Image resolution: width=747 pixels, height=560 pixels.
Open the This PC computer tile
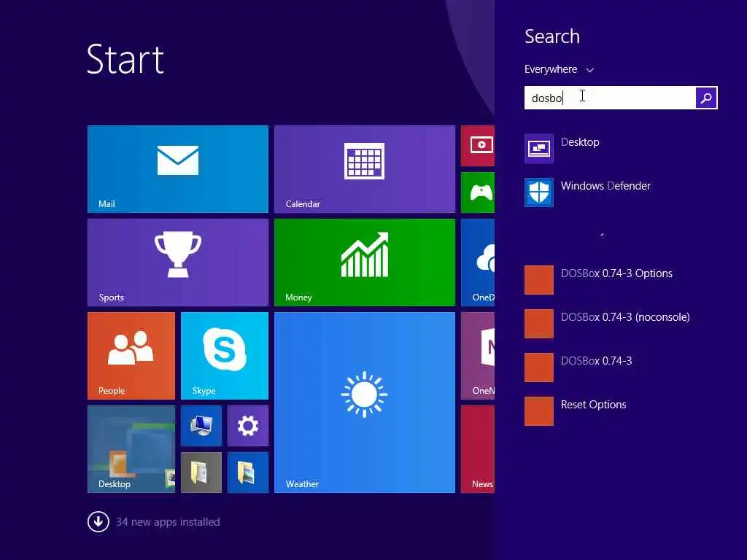[201, 426]
